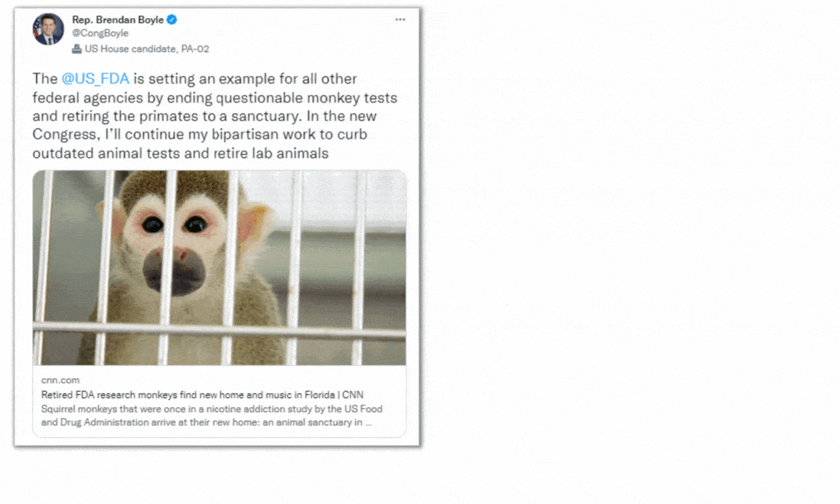
Task: Enlarge the squirrel monkey photo
Action: (x=219, y=267)
